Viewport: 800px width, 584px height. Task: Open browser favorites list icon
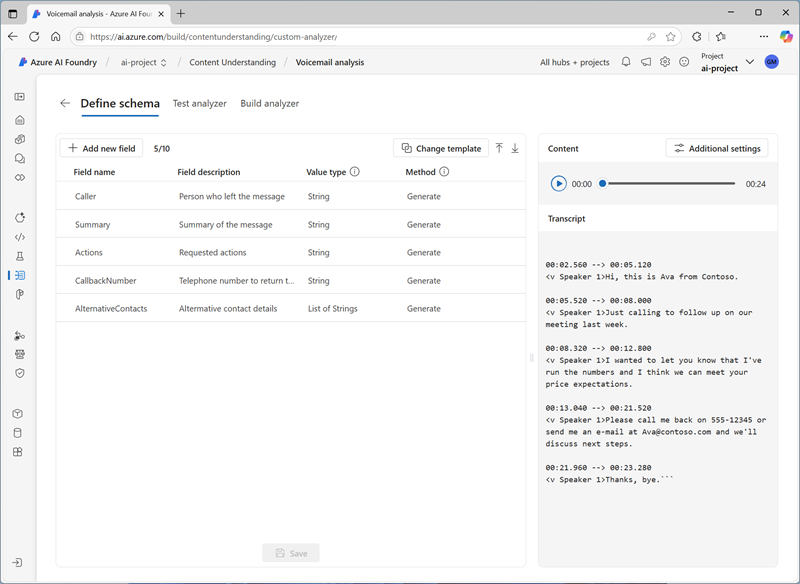tap(720, 37)
